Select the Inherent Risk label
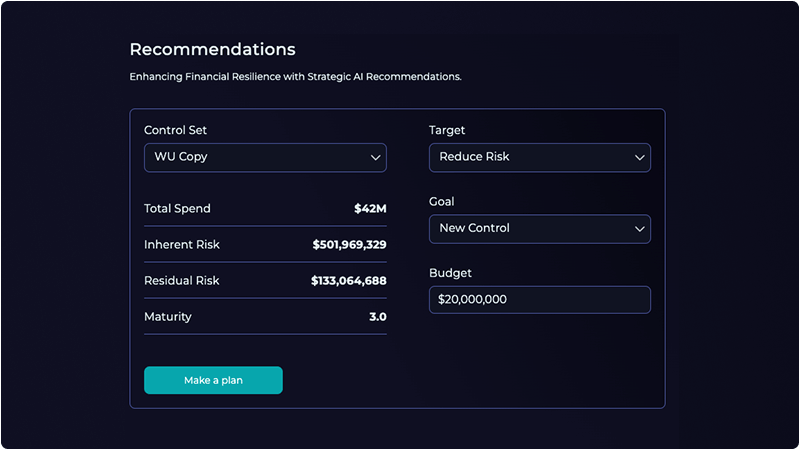 tap(182, 245)
